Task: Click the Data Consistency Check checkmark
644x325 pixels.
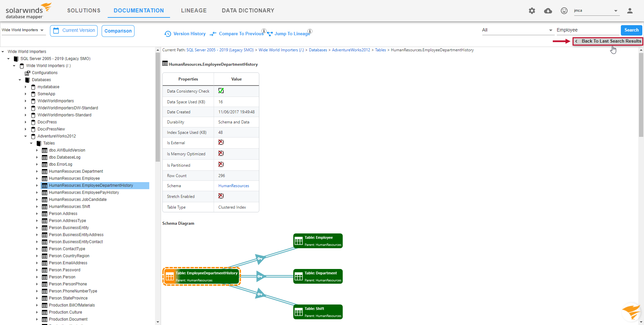Action: (x=221, y=91)
